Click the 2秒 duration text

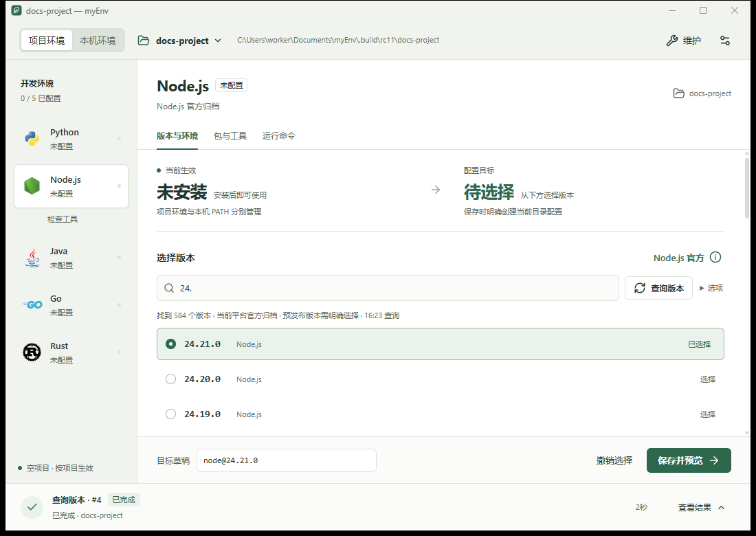641,507
